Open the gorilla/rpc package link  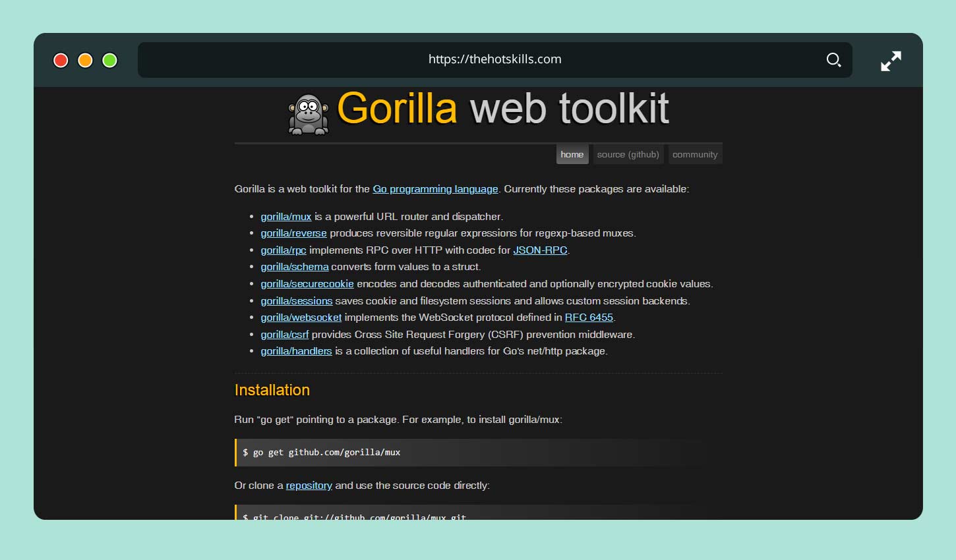(x=284, y=250)
